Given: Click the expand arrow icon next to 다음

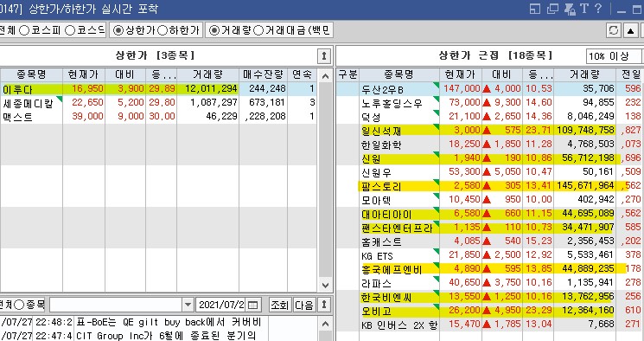Looking at the screenshot, I should point(324,305).
